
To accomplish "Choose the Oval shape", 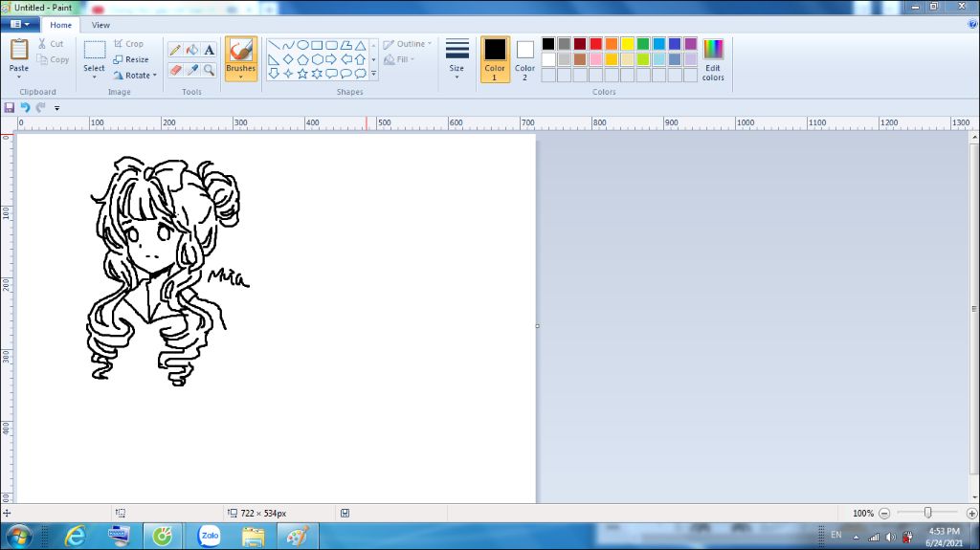I will click(x=302, y=46).
